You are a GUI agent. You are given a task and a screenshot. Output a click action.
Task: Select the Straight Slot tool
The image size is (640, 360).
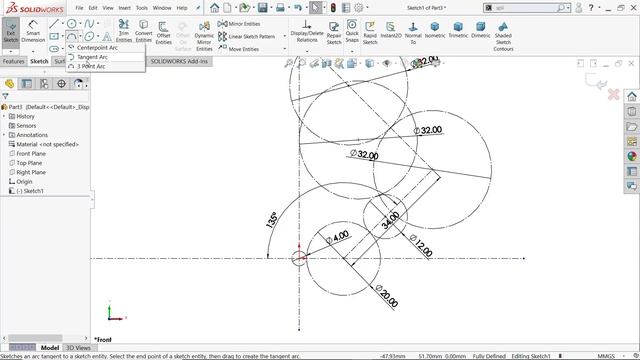coord(54,49)
